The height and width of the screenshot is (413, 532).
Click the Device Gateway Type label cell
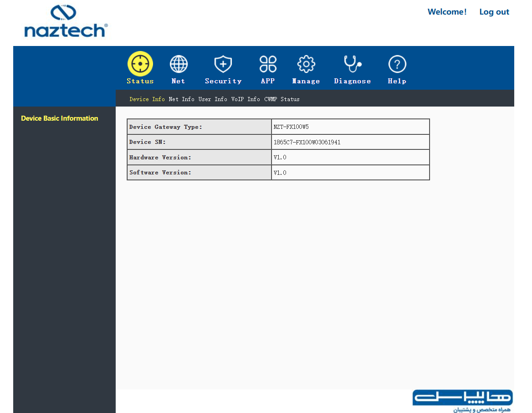click(x=199, y=127)
